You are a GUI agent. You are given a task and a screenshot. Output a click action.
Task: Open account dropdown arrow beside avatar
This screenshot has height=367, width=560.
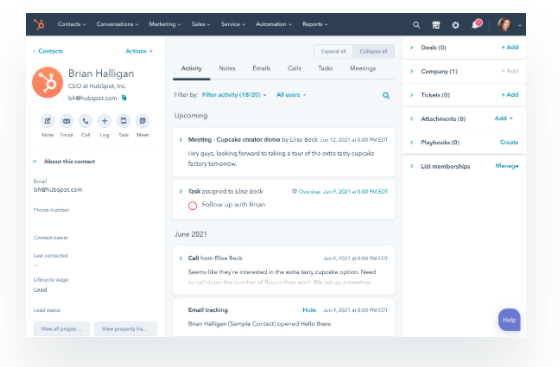pos(520,25)
